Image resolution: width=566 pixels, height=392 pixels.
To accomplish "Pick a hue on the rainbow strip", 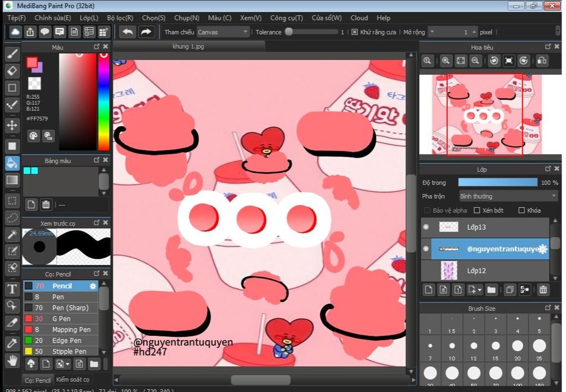I will pos(103,102).
